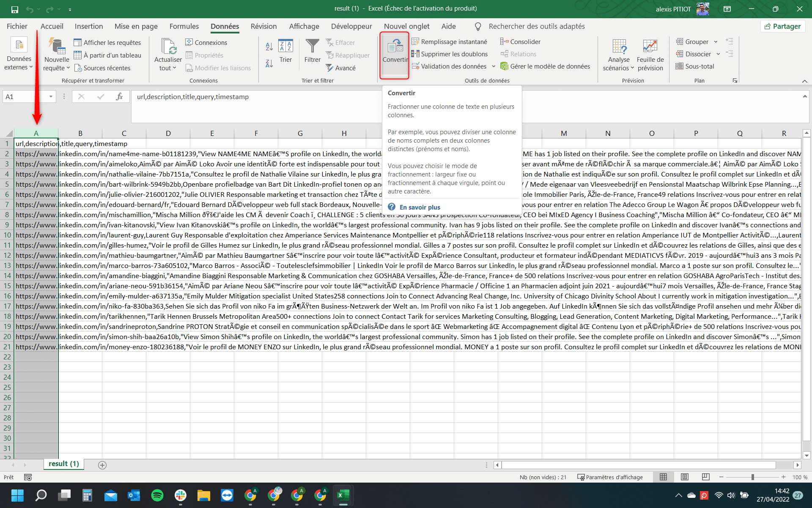The width and height of the screenshot is (812, 508).
Task: Click À partir d'un tableau
Action: [107, 55]
